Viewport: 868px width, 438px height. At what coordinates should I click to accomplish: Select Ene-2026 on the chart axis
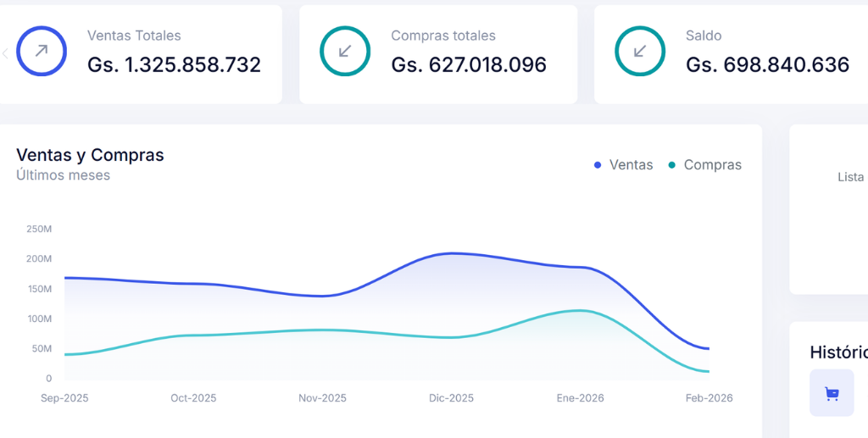580,398
